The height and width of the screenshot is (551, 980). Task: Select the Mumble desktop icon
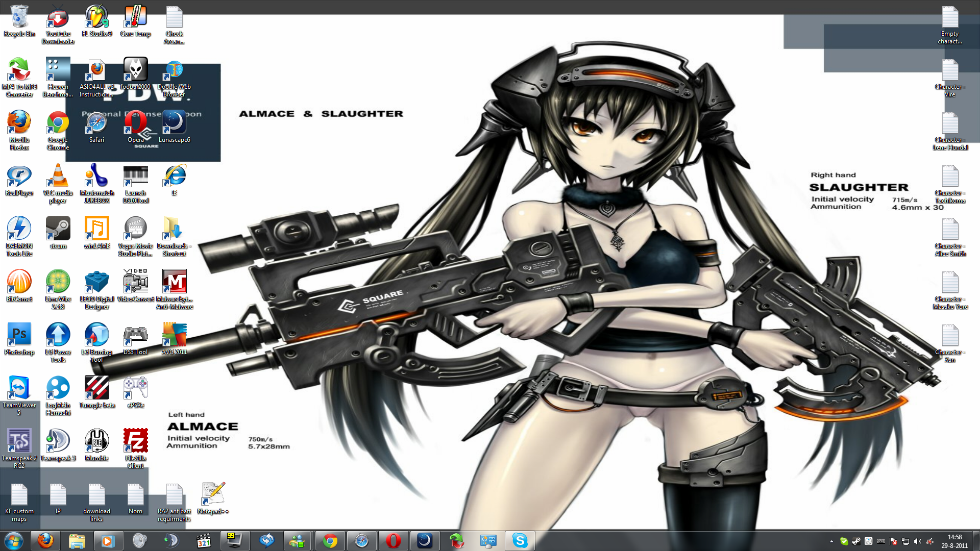(97, 445)
